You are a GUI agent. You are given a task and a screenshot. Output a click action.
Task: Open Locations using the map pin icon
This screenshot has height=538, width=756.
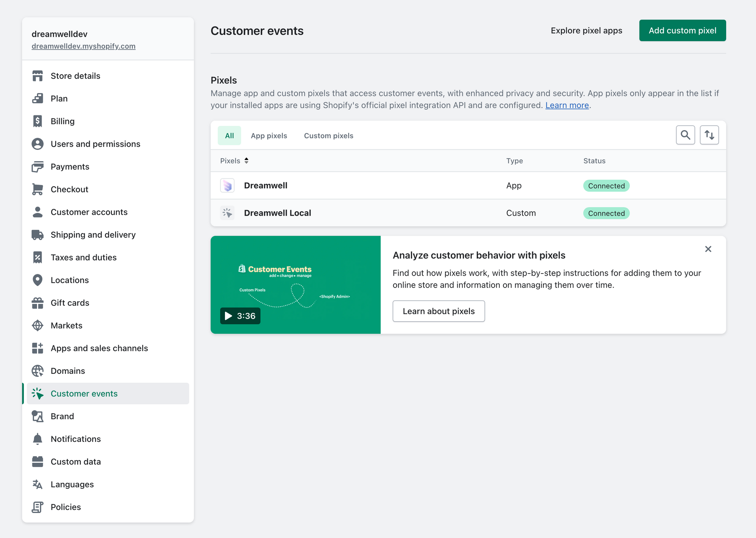point(37,280)
